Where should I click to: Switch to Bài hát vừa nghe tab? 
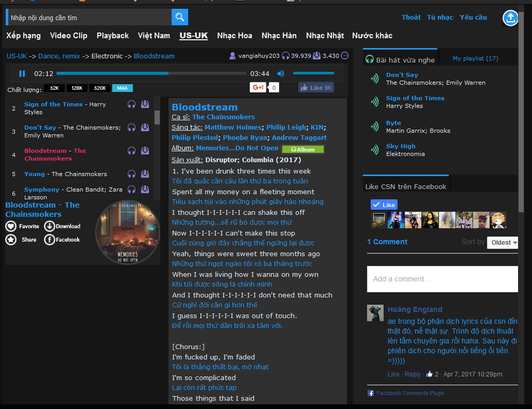[x=400, y=59]
